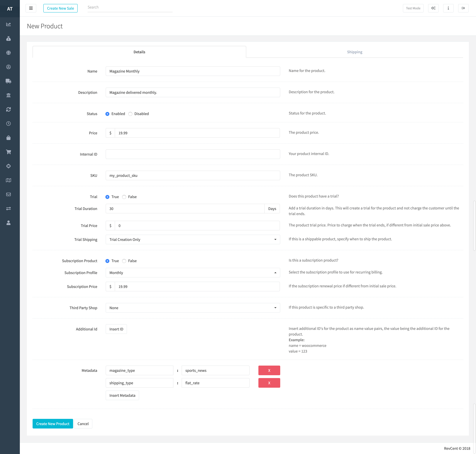This screenshot has width=476, height=454.
Task: Expand the Subscription Profile dropdown
Action: 193,273
